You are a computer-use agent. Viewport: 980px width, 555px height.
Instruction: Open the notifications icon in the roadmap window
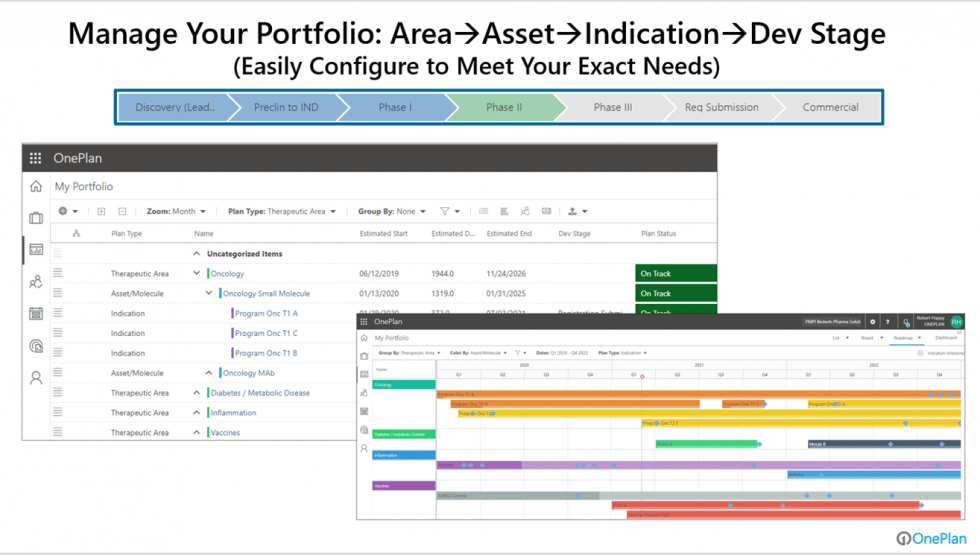click(x=906, y=322)
